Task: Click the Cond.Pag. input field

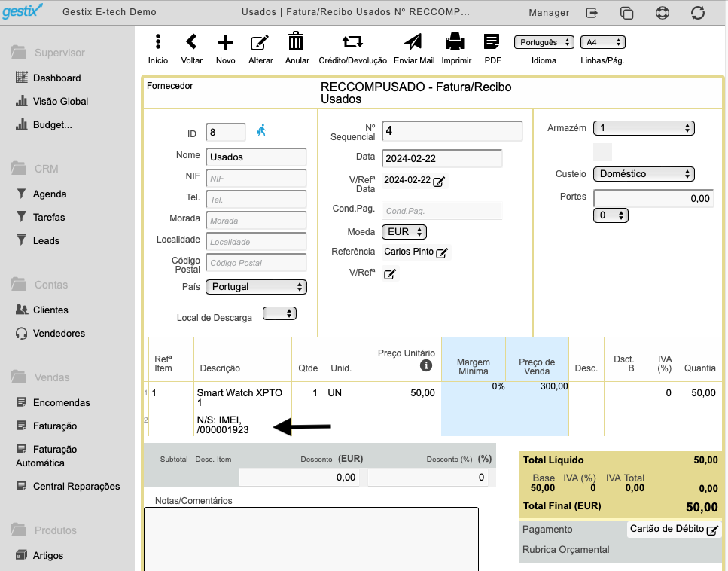Action: pos(442,211)
